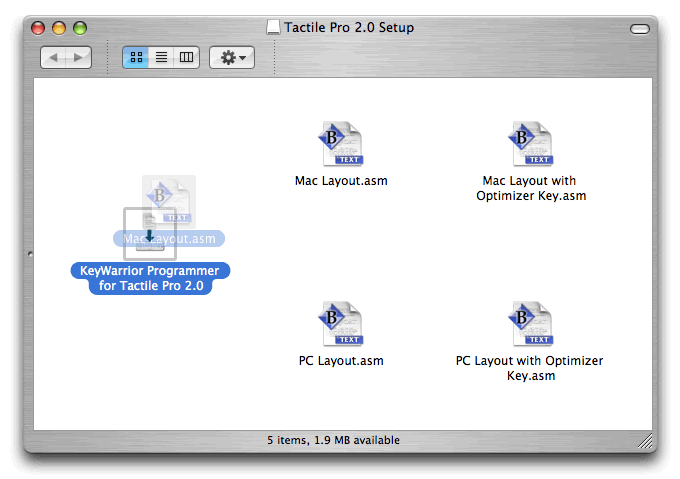Select Mac Layout with Optimizer Key.asm icon
This screenshot has width=680, height=479.
tap(531, 143)
